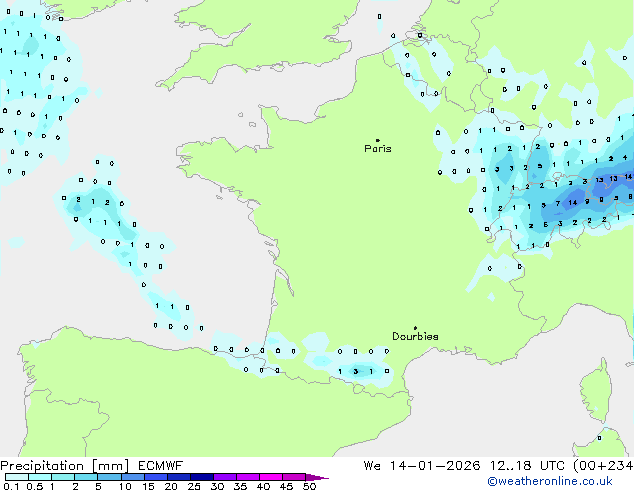Click the '12..18 UTC' time range text
The width and height of the screenshot is (634, 490).
pos(527,466)
